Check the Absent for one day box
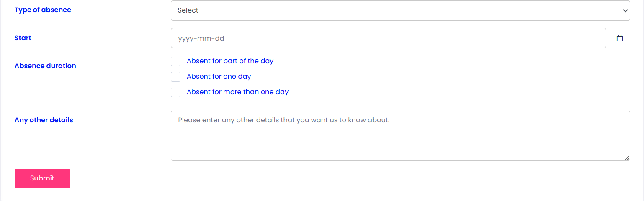This screenshot has height=201, width=644. [176, 77]
